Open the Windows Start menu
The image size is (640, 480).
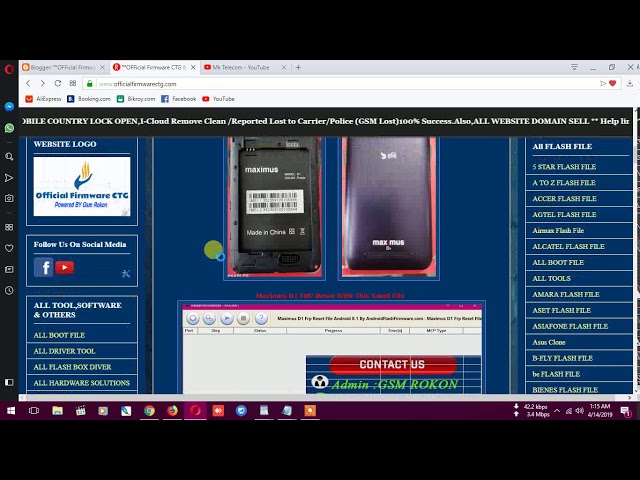(11, 411)
